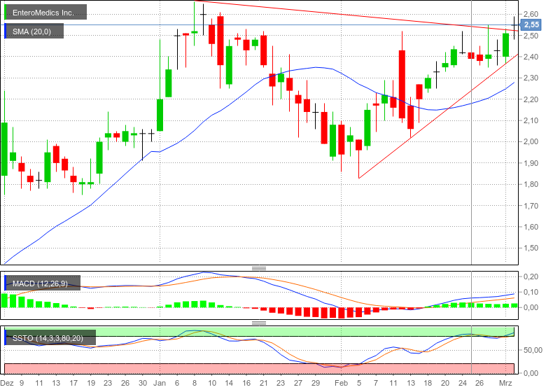The width and height of the screenshot is (560, 392).
Task: Click blue color marker beside SMA label
Action: point(6,31)
